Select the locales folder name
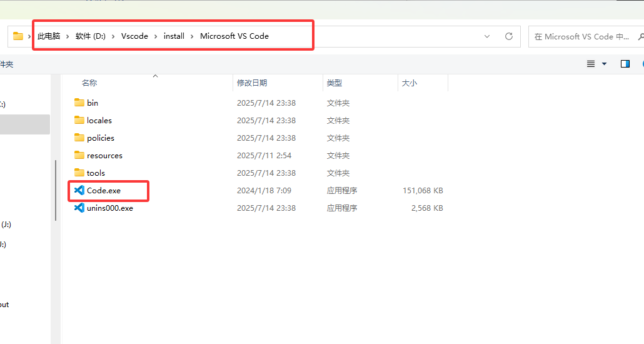Viewport: 644px width, 344px height. (99, 121)
